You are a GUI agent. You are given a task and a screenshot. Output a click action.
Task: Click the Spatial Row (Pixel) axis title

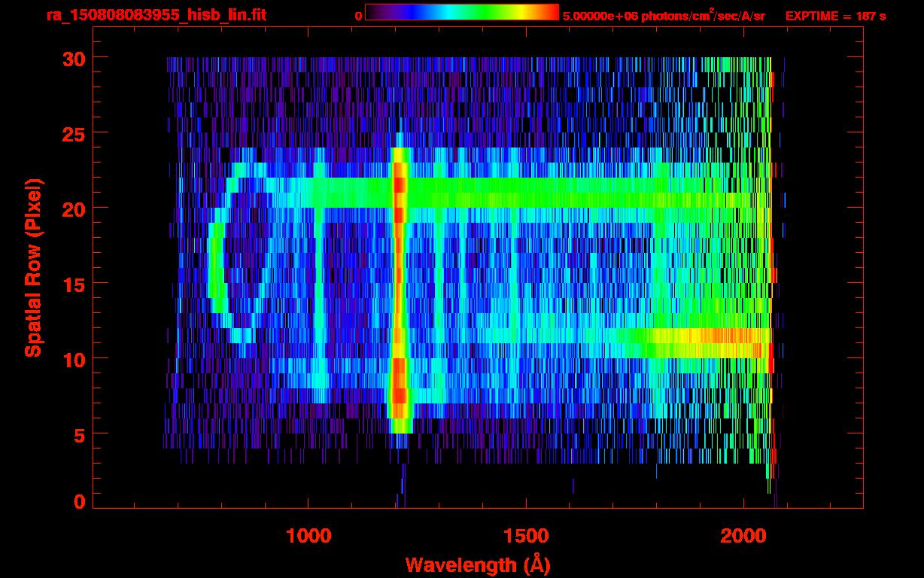click(x=33, y=267)
